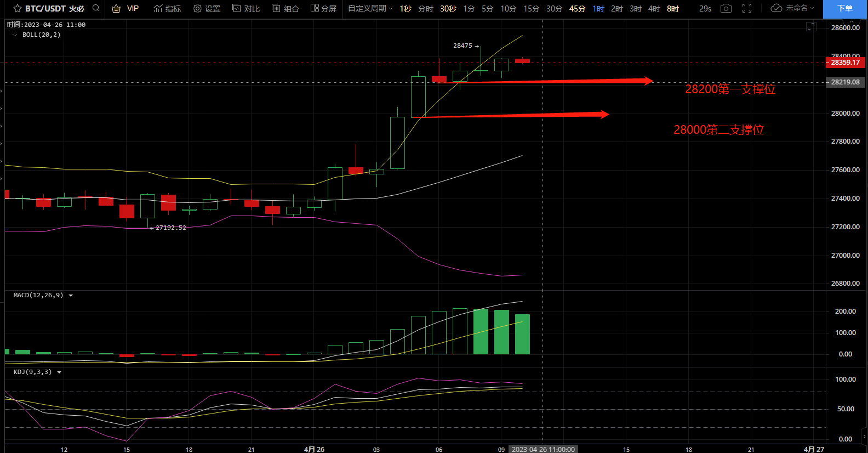Maximize the main chart pane
This screenshot has width=868, height=453.
pyautogui.click(x=811, y=26)
